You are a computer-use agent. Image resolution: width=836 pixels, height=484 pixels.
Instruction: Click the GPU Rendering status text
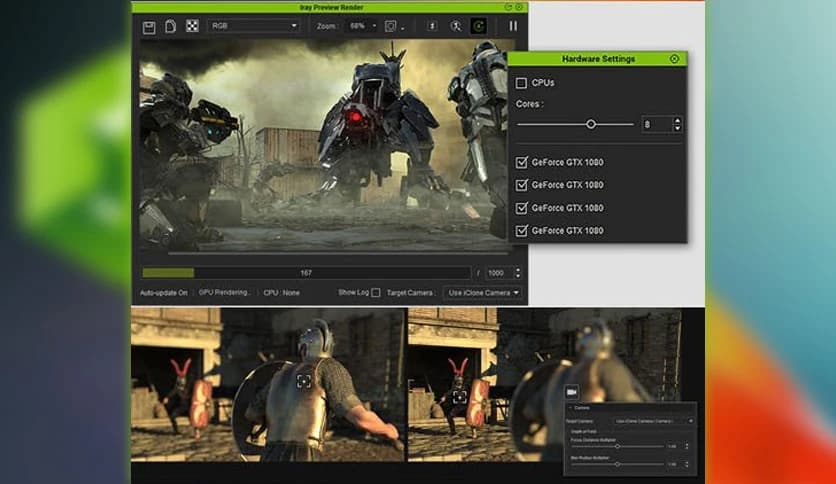[x=223, y=293]
